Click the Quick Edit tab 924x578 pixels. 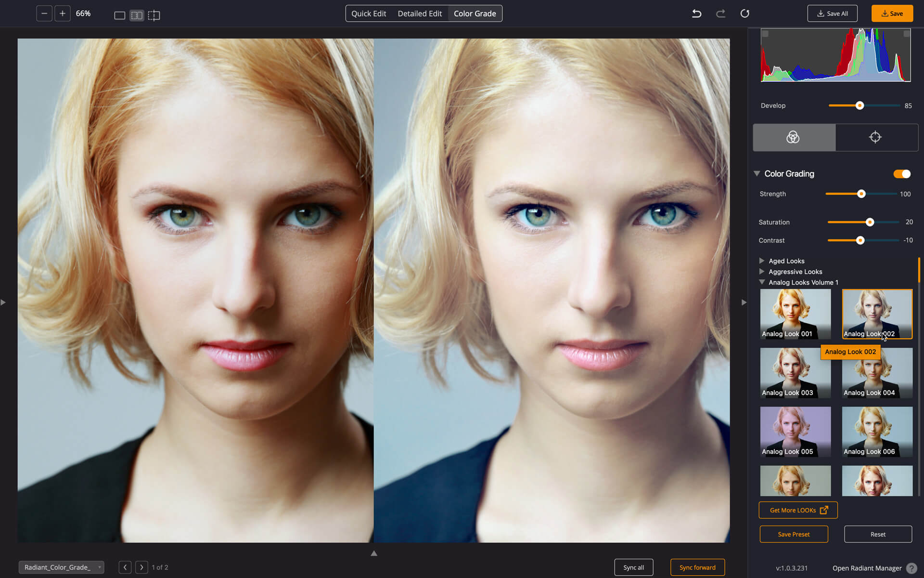(368, 13)
